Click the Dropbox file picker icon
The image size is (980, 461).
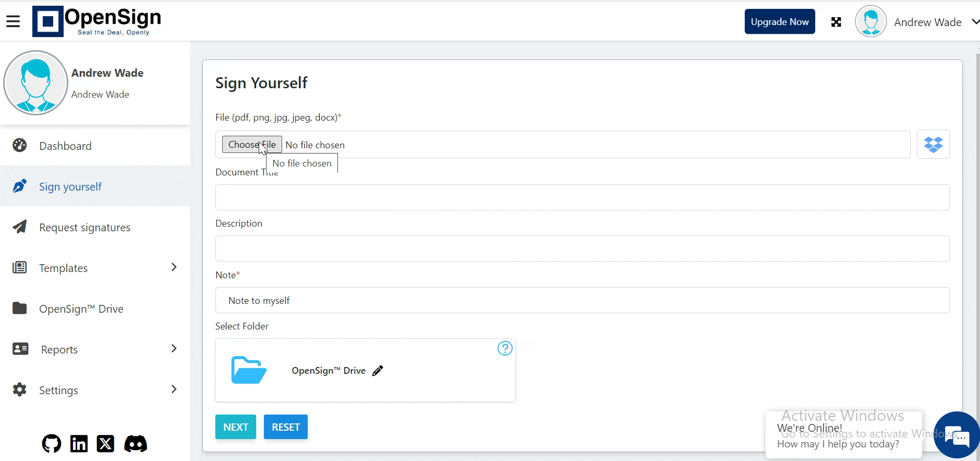[933, 144]
